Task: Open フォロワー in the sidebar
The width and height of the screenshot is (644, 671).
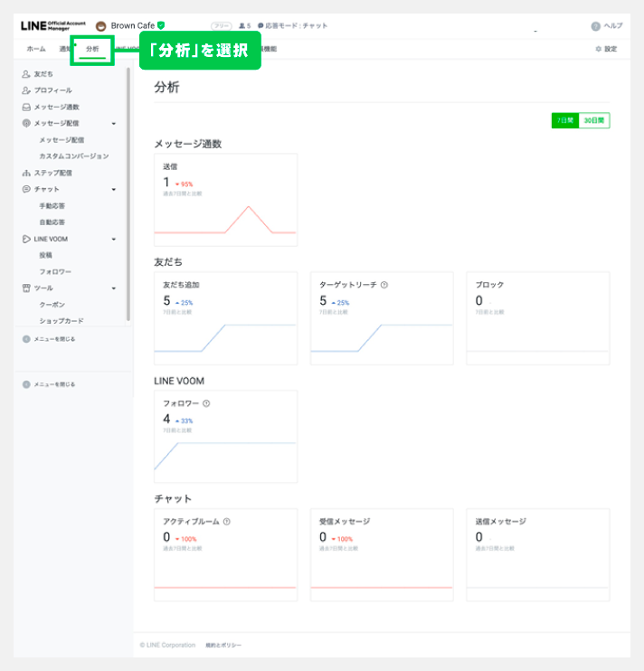Action: tap(55, 271)
